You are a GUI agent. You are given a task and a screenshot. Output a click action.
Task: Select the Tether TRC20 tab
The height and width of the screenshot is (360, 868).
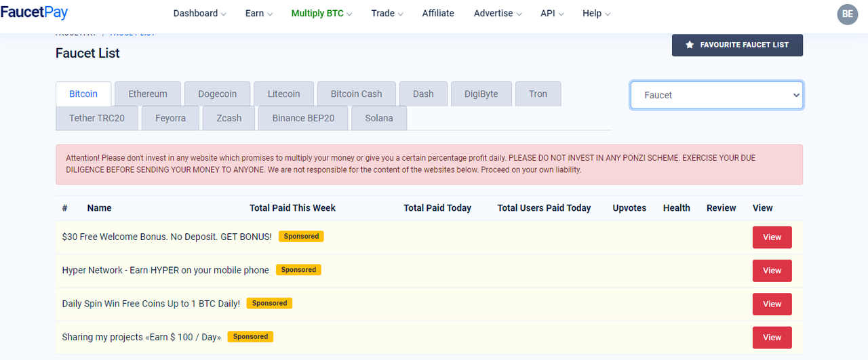(x=97, y=118)
